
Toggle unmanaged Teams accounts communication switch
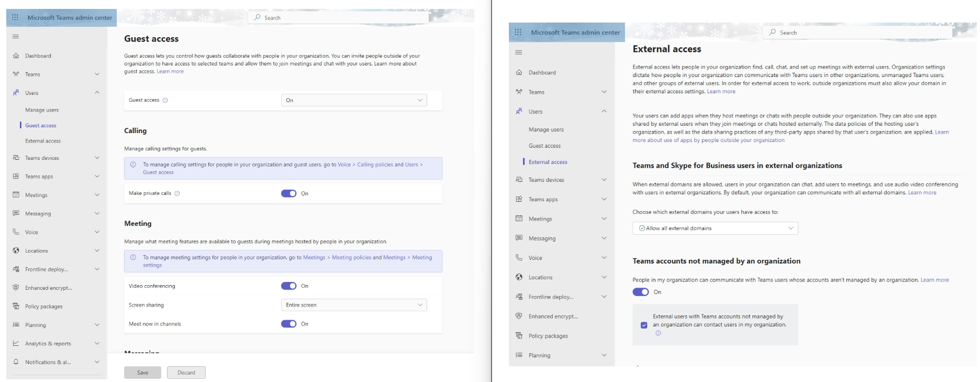pyautogui.click(x=641, y=292)
